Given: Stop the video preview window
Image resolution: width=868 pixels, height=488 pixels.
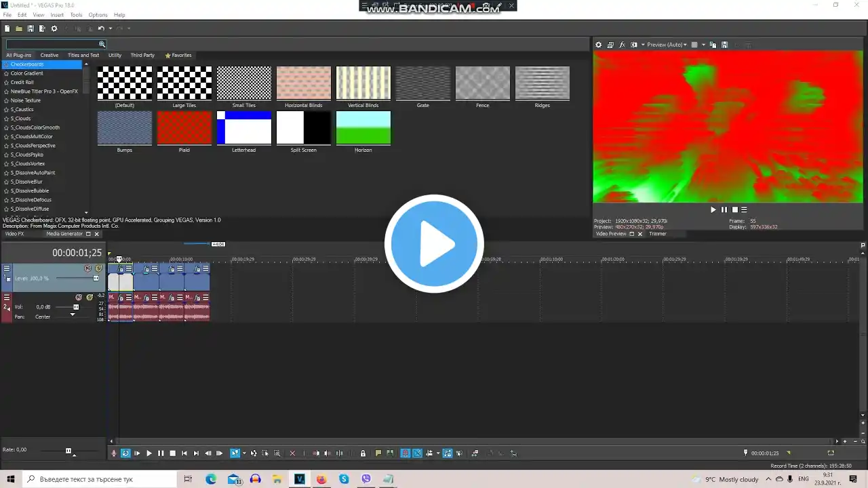Looking at the screenshot, I should click(x=734, y=210).
